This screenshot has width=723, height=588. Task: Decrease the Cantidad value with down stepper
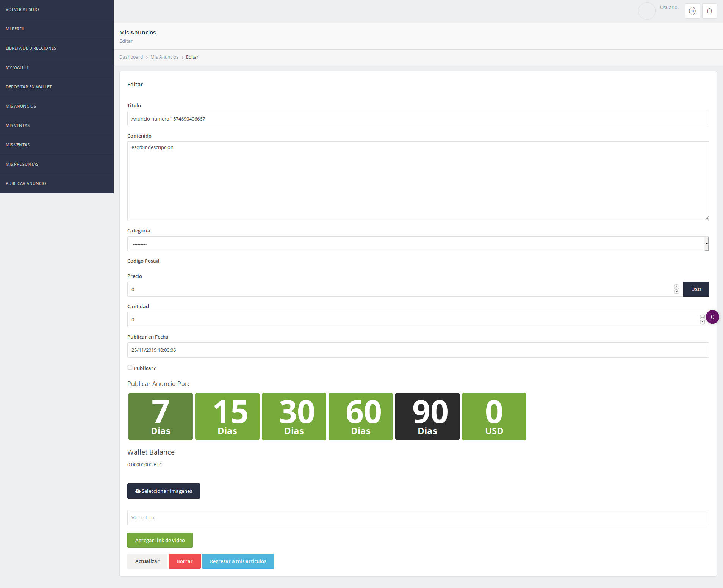click(702, 322)
